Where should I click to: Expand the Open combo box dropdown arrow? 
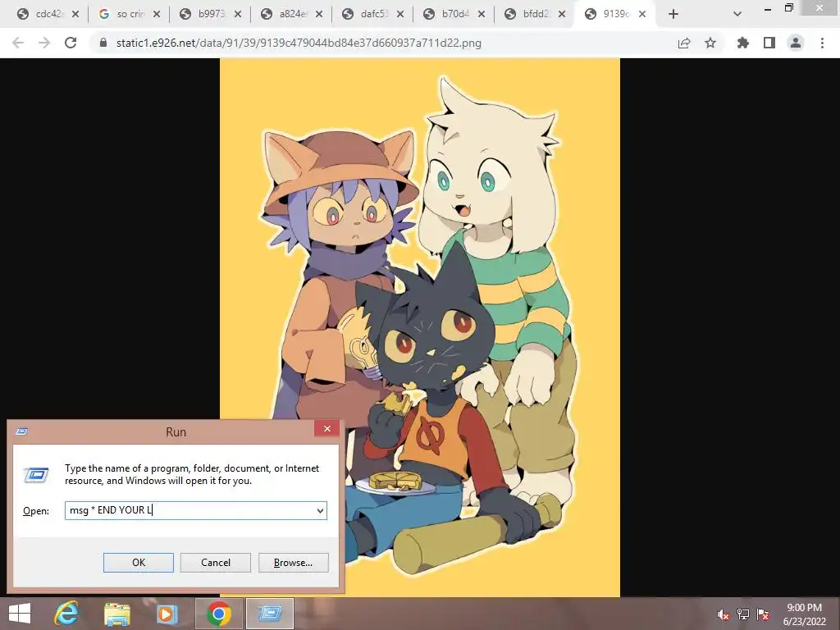point(321,510)
